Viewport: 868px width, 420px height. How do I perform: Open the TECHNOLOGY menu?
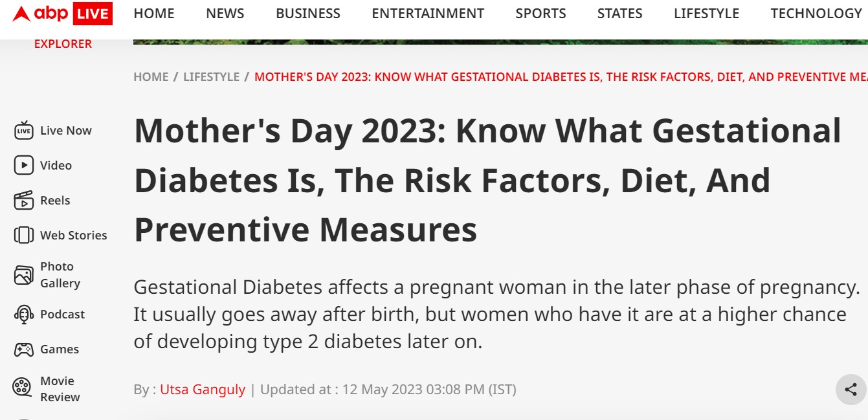[x=816, y=14]
